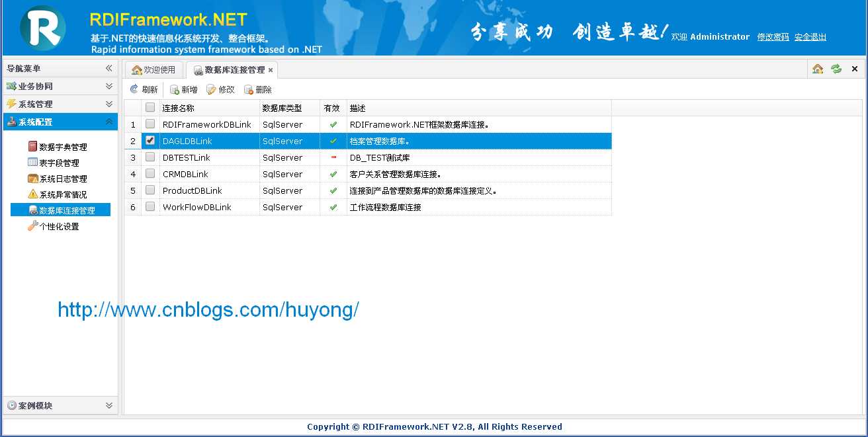Click the home icon at tab bar right
Image resolution: width=868 pixels, height=437 pixels.
818,69
